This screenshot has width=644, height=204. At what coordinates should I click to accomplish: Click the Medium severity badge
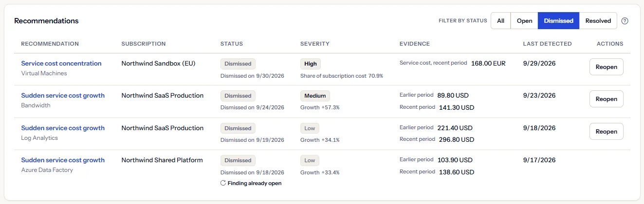[315, 96]
